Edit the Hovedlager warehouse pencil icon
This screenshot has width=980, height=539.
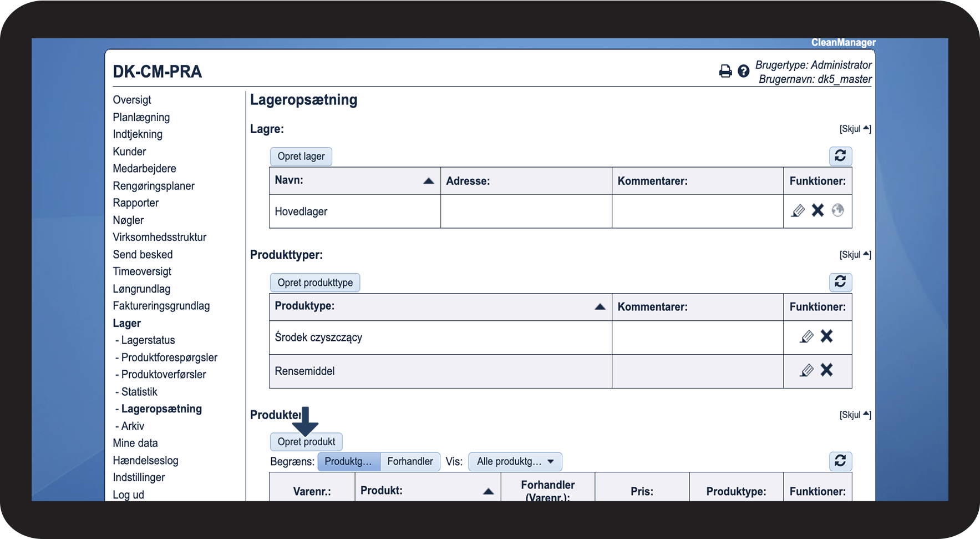click(798, 210)
